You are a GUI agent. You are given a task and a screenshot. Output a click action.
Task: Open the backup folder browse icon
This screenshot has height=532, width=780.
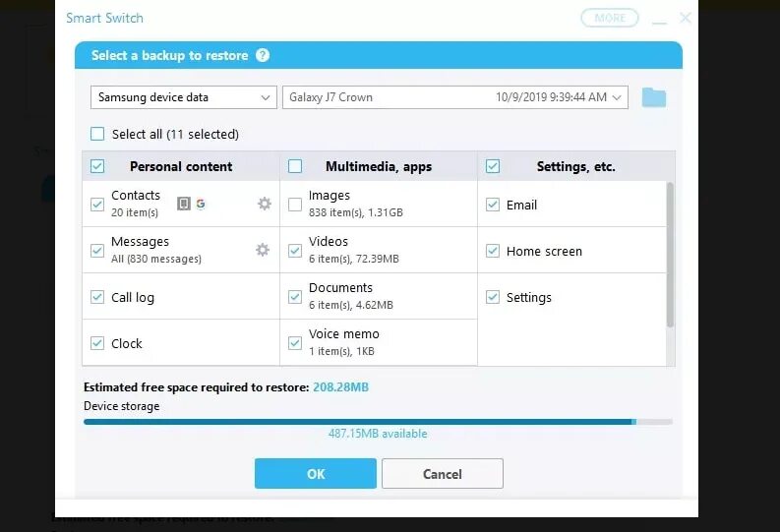pos(654,97)
